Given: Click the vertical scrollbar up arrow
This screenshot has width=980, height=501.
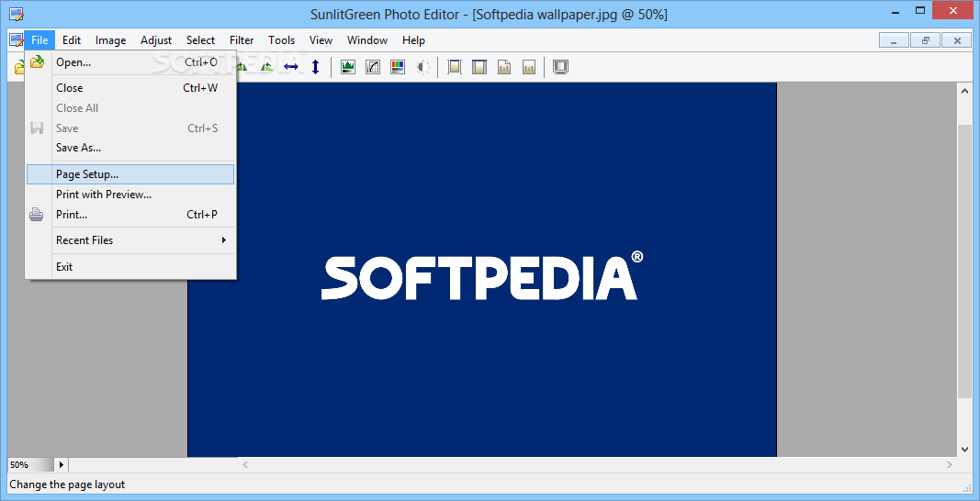Looking at the screenshot, I should 963,91.
